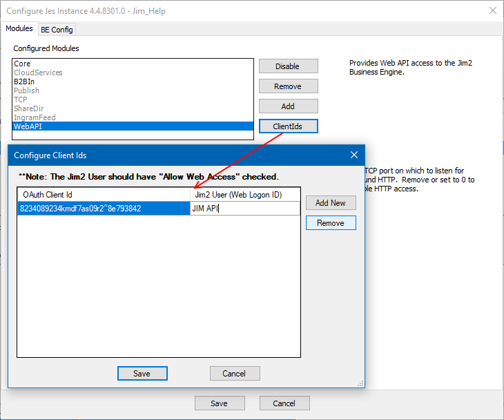Grab the Client Ids dialog resize grip

(360, 383)
